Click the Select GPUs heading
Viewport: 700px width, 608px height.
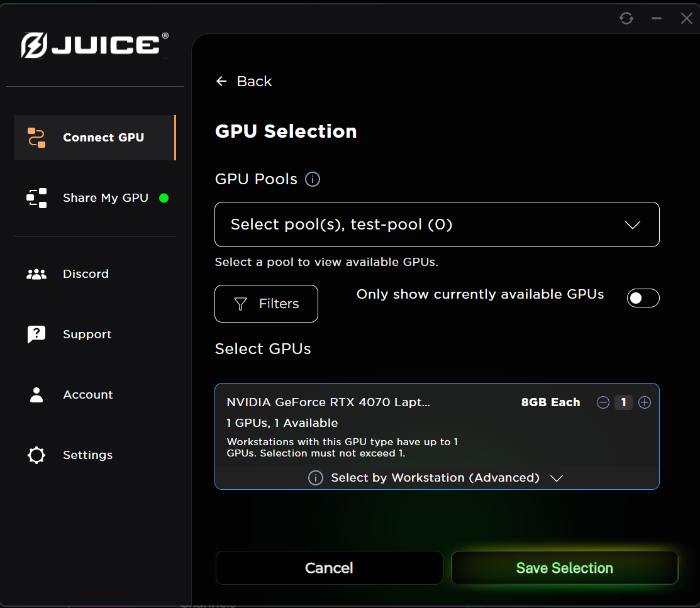263,348
